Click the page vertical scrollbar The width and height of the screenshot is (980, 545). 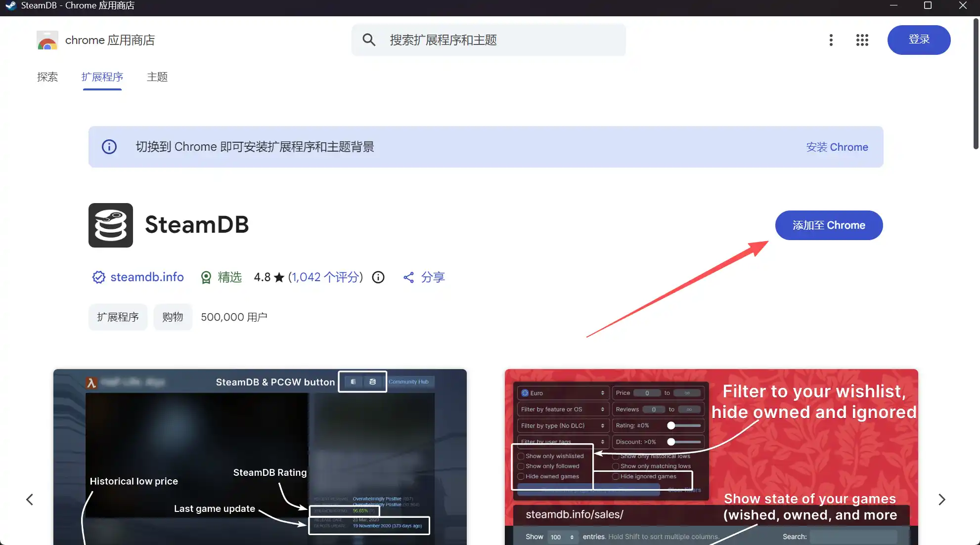click(x=975, y=84)
